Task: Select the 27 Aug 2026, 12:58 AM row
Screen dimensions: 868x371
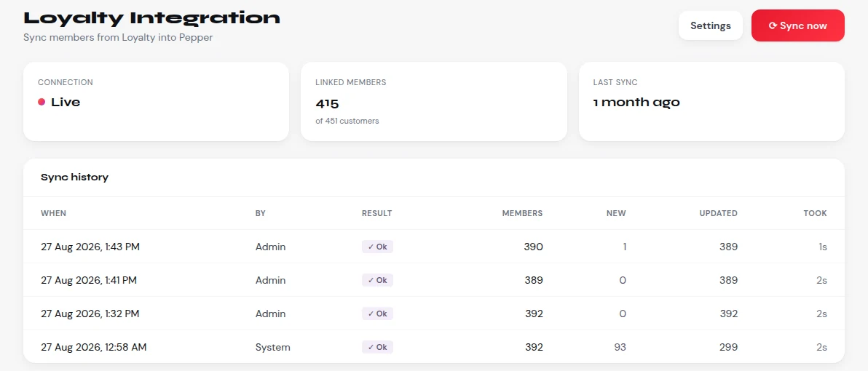Action: 434,347
